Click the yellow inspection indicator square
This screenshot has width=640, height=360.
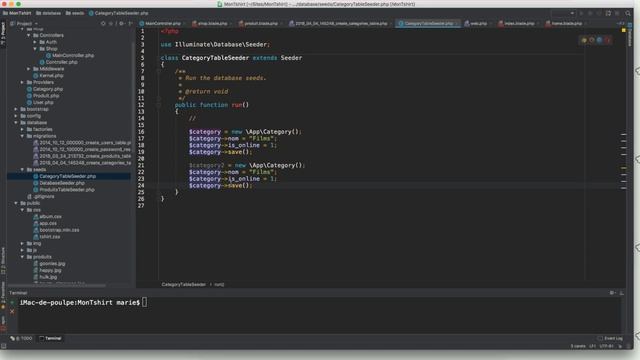pyautogui.click(x=623, y=31)
